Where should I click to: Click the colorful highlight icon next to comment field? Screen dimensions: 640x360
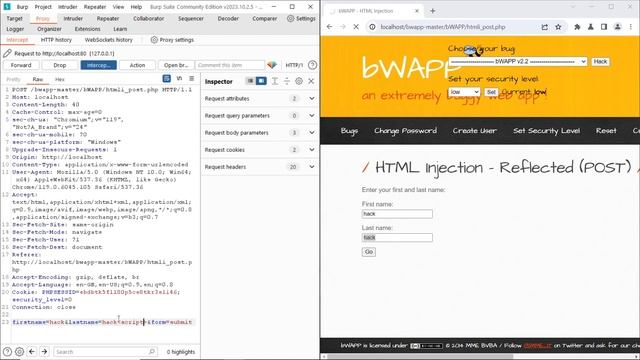pyautogui.click(x=272, y=65)
